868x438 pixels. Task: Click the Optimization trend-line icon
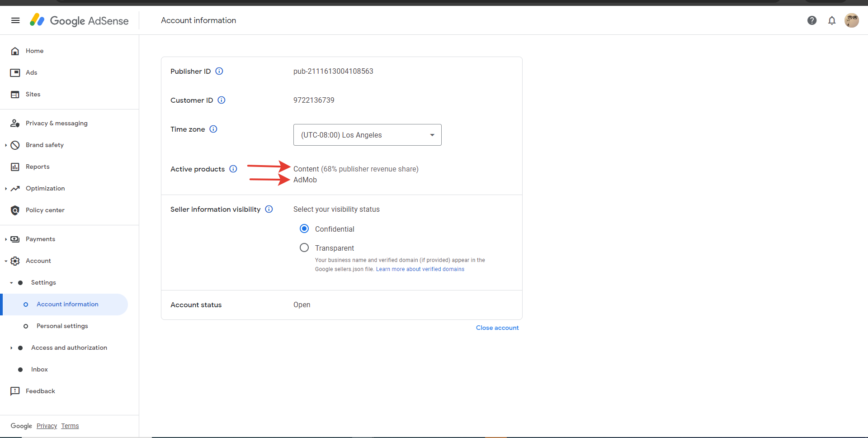point(15,189)
